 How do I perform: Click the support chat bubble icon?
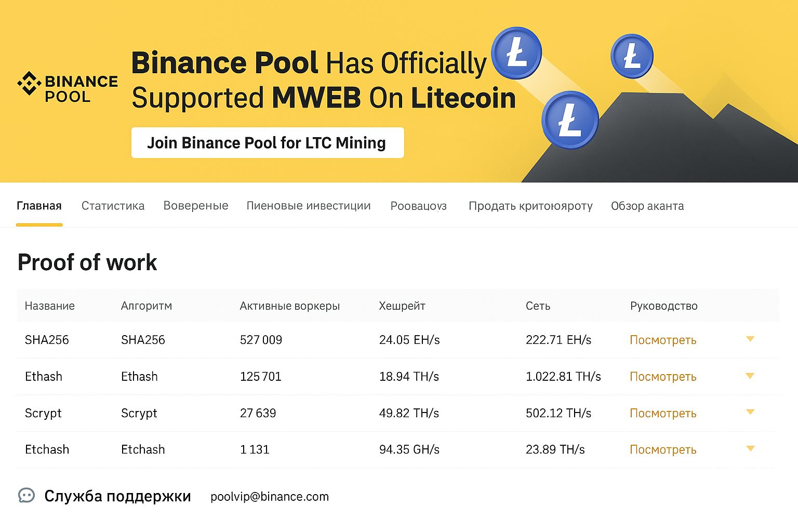26,496
